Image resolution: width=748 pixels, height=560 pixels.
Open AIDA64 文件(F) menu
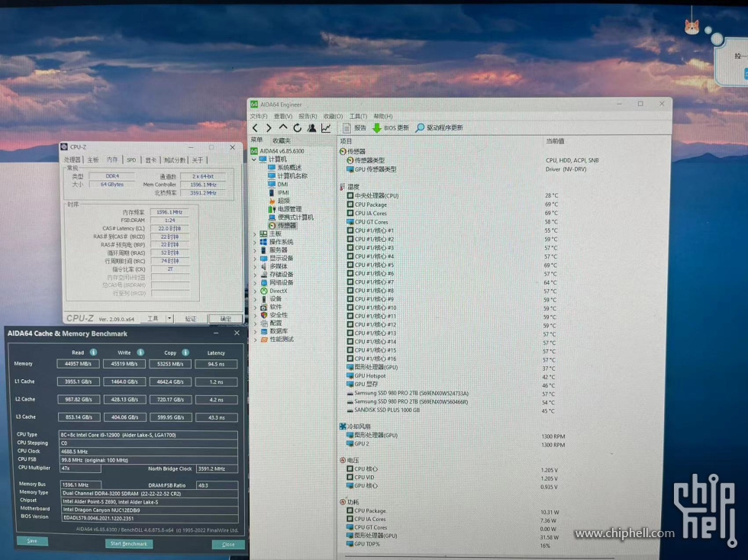click(259, 117)
